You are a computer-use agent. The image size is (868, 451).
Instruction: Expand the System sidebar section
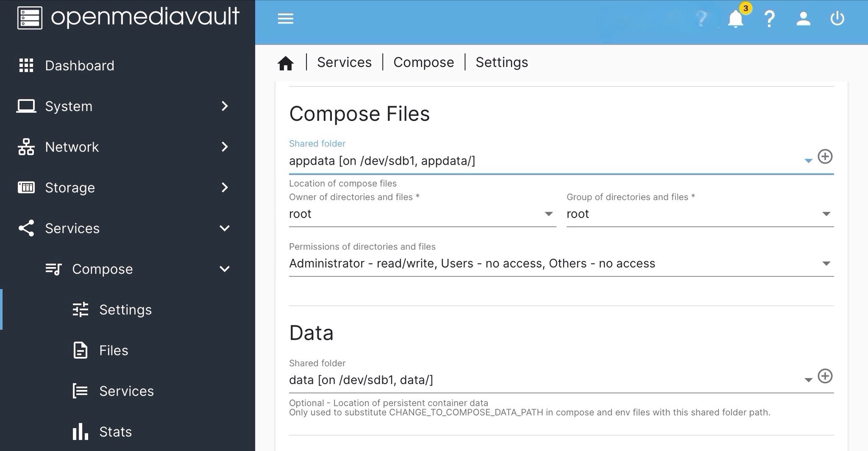[x=225, y=106]
